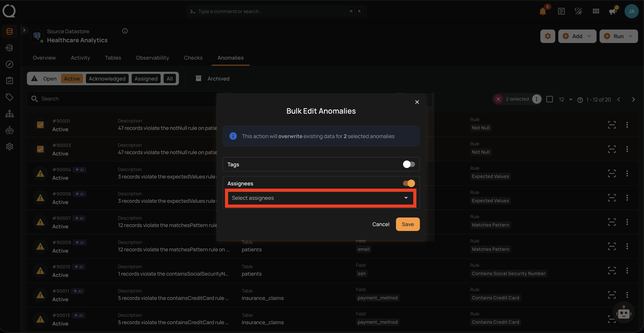
Task: Switch to the Tables tab
Action: tap(113, 58)
